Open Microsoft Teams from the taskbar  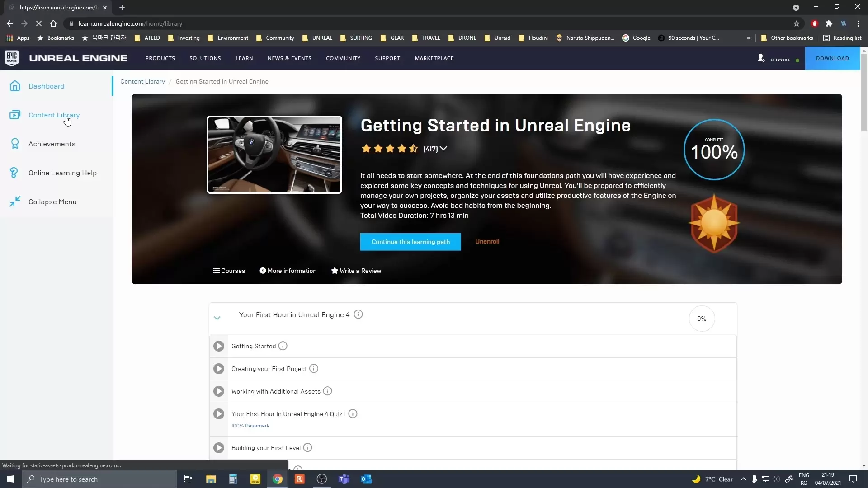click(344, 479)
